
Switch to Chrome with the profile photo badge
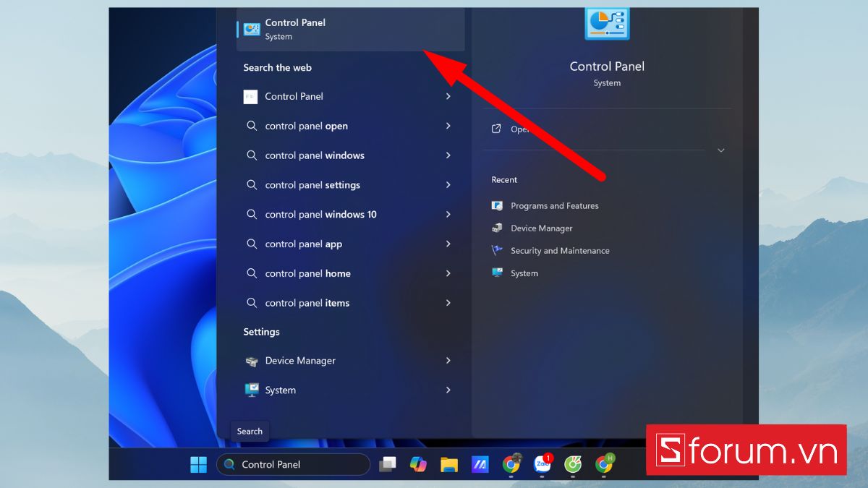coord(511,464)
